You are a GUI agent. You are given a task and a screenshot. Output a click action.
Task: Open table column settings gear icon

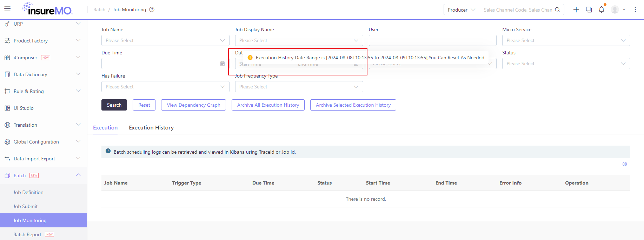tap(625, 164)
